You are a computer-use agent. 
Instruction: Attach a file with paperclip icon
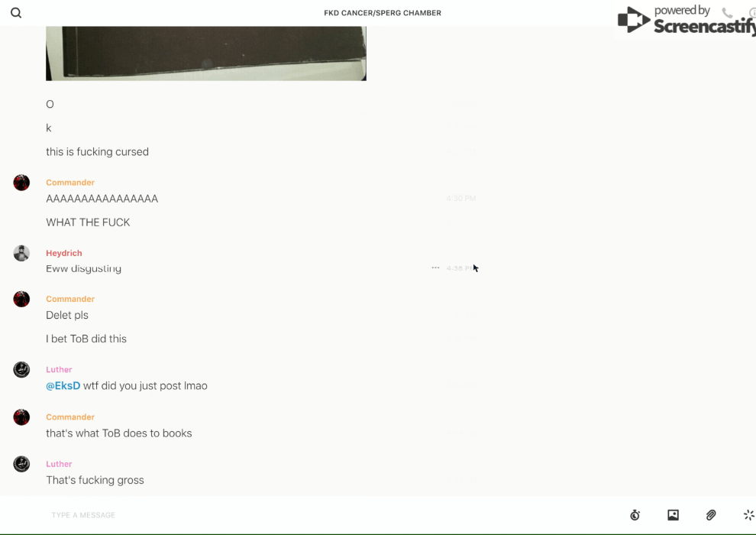coord(711,515)
